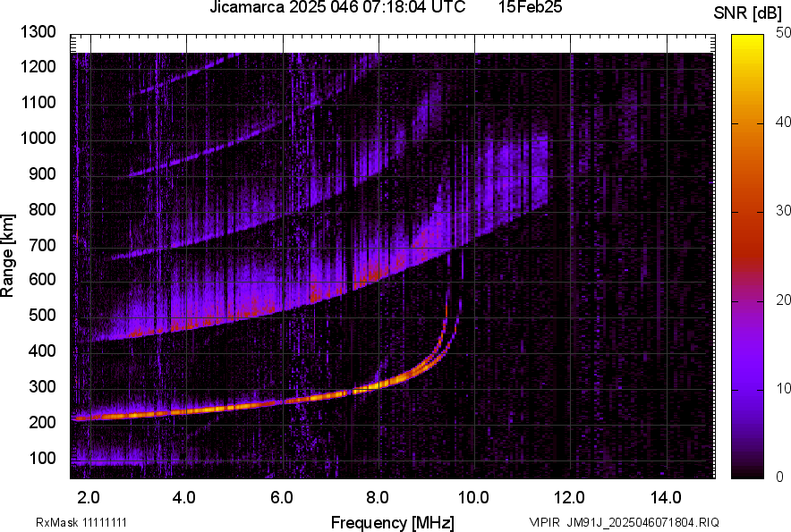The height and width of the screenshot is (532, 791).
Task: Click the yellow top of the SNR colorbar
Action: click(744, 43)
